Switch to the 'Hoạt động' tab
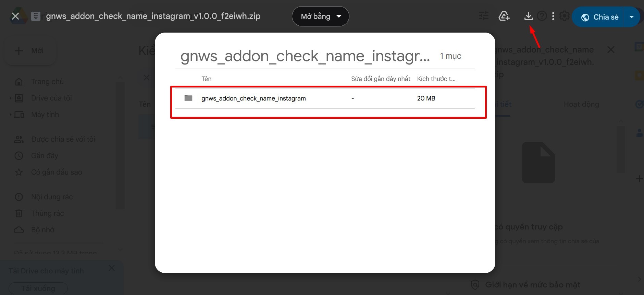The height and width of the screenshot is (295, 644). tap(581, 104)
